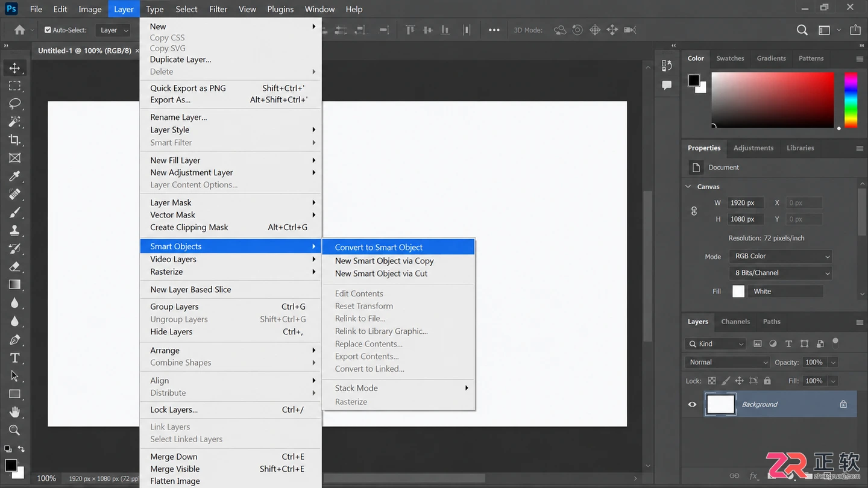Select the Move tool
Image resolution: width=868 pixels, height=488 pixels.
[x=14, y=68]
